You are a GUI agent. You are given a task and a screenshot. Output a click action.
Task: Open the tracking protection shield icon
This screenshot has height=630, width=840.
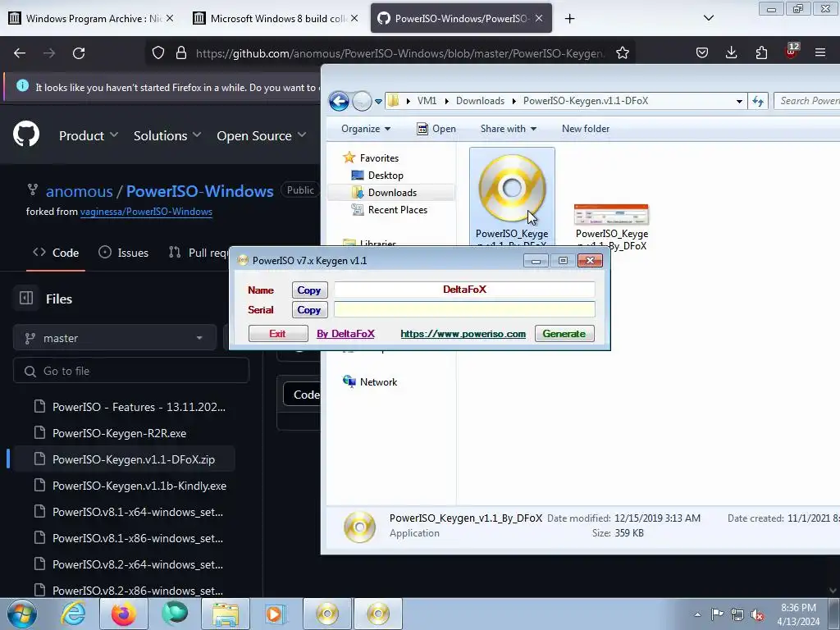pyautogui.click(x=158, y=53)
